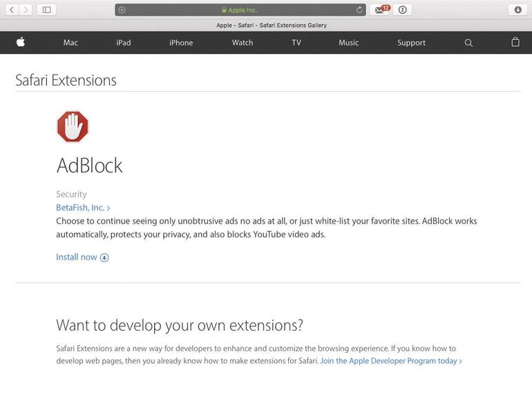Click the green padlock in the address bar
This screenshot has height=399, width=532.
tap(225, 10)
